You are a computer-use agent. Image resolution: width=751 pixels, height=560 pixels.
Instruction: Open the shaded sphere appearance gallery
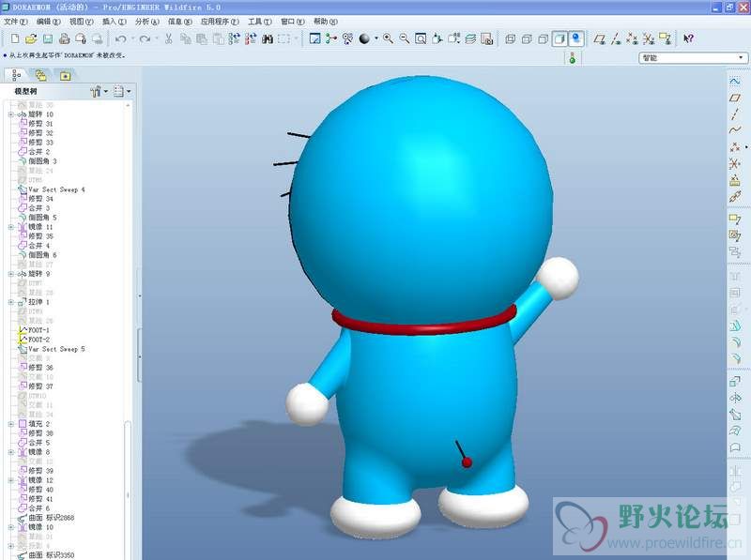point(364,38)
